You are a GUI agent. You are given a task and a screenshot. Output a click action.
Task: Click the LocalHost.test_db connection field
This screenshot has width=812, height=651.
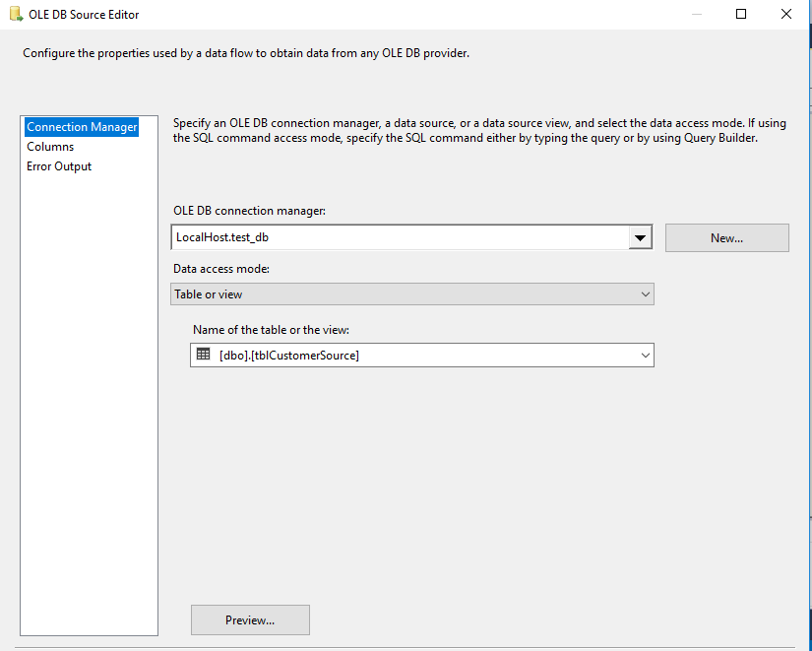[x=399, y=237]
